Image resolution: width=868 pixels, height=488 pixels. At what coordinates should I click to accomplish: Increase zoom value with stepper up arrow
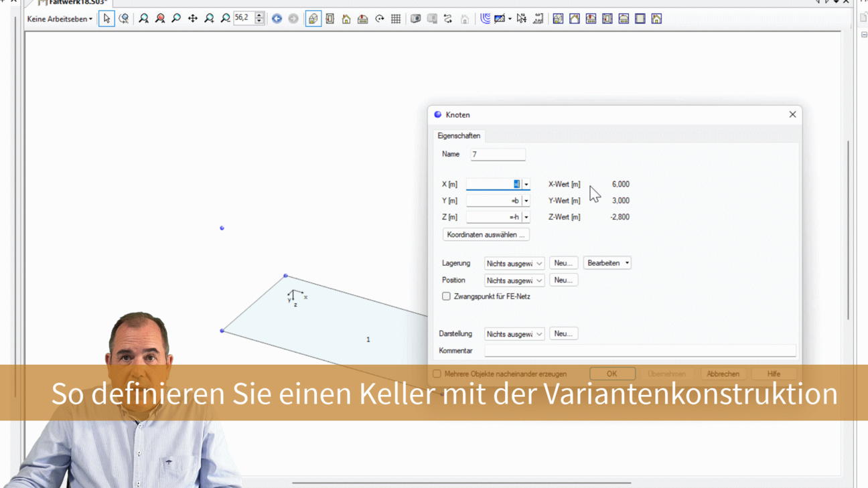pyautogui.click(x=259, y=15)
